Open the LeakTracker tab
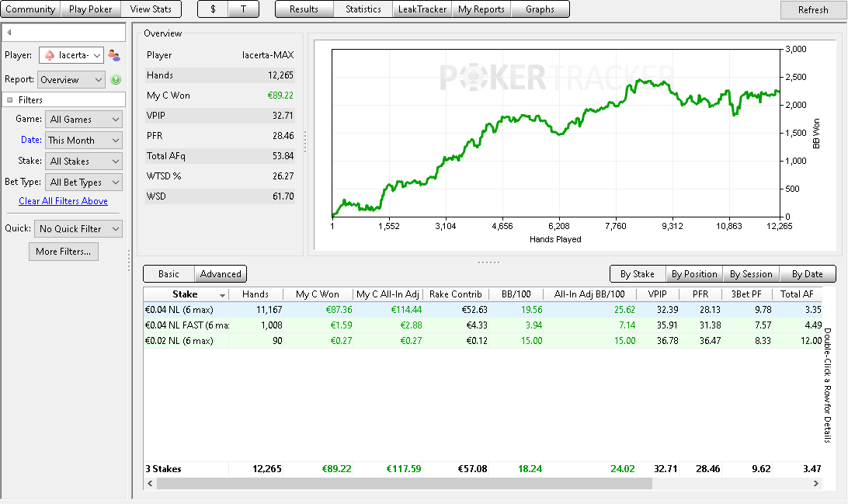 tap(422, 9)
